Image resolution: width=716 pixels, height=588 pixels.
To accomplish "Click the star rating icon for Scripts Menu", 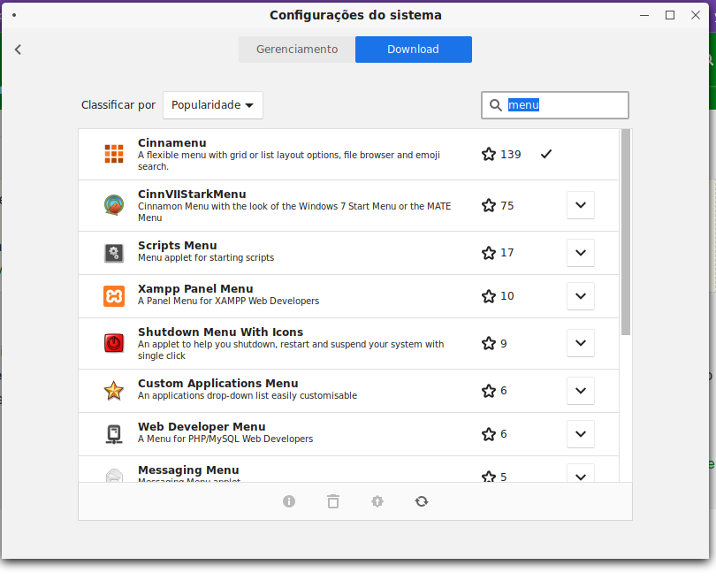I will (489, 253).
